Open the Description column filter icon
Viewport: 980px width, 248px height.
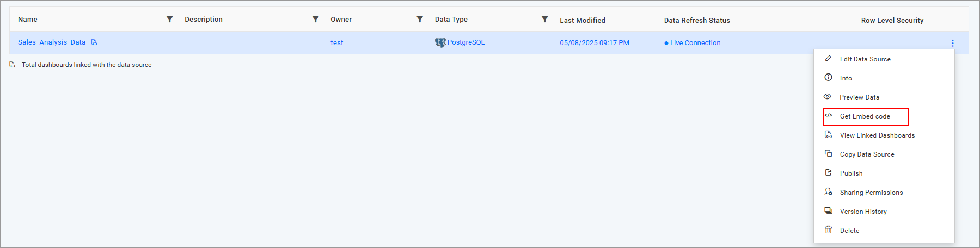(315, 20)
